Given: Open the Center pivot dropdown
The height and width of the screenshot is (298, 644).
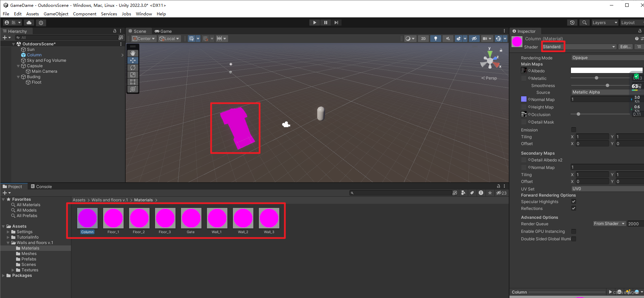Looking at the screenshot, I should pyautogui.click(x=144, y=39).
